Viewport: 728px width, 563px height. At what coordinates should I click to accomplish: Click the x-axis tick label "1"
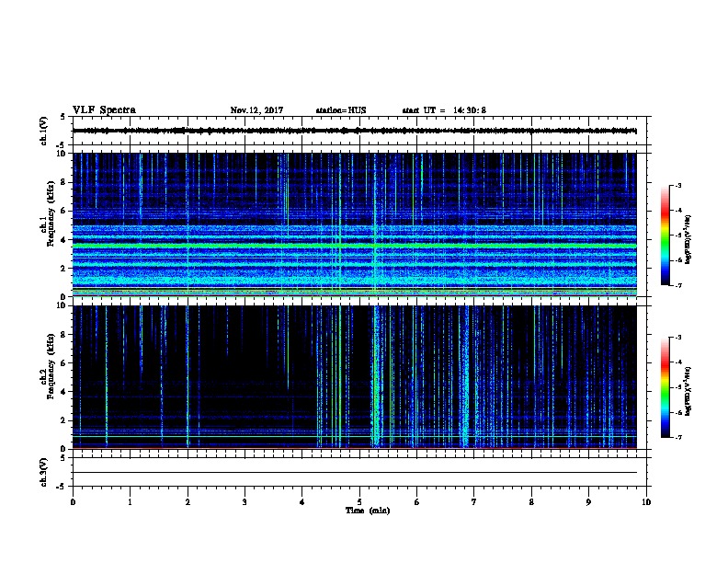130,501
